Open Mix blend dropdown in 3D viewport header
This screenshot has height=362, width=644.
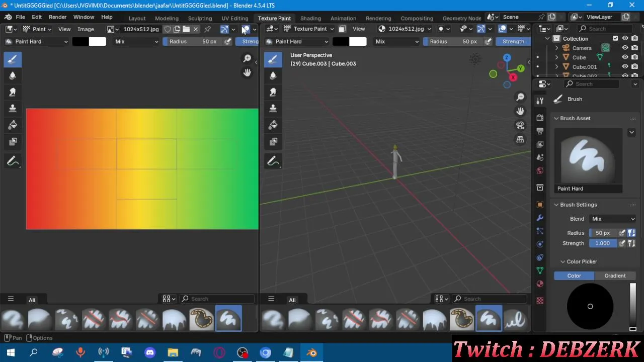397,42
